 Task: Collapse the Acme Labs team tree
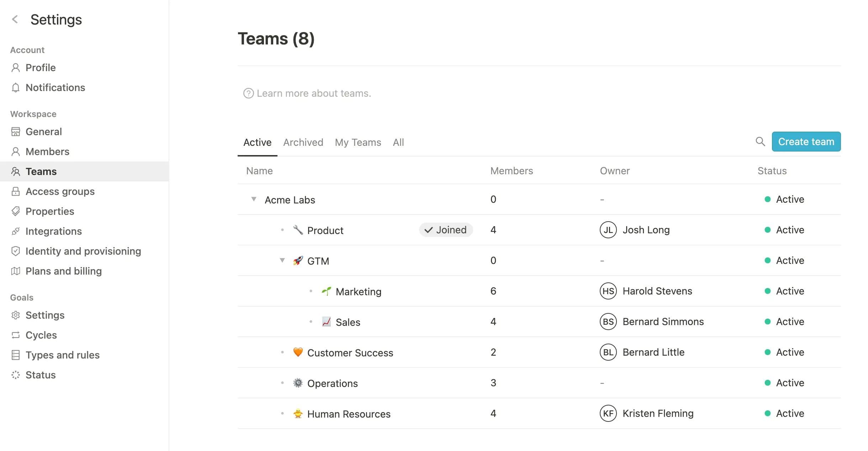(254, 199)
